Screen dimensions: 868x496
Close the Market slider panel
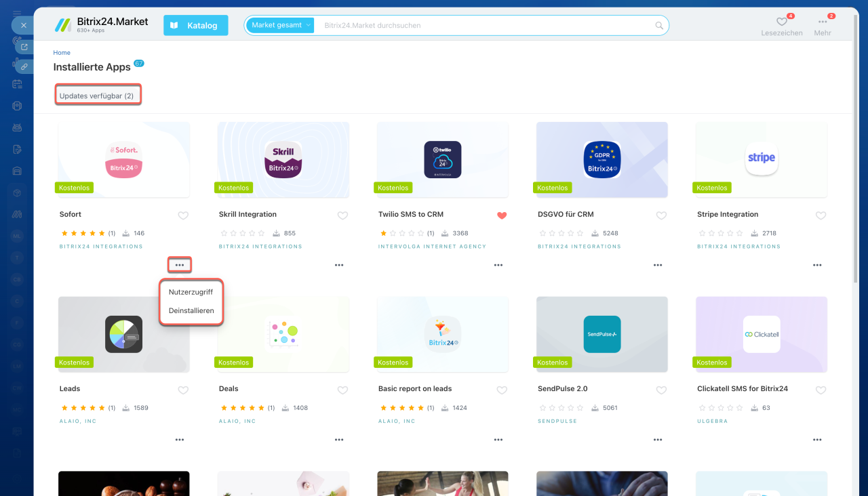click(23, 25)
